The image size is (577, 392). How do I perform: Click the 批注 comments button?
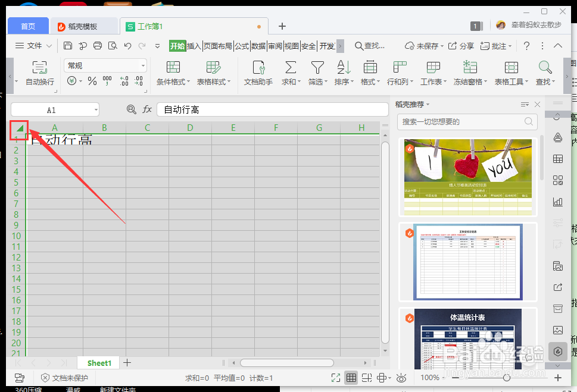[496, 46]
